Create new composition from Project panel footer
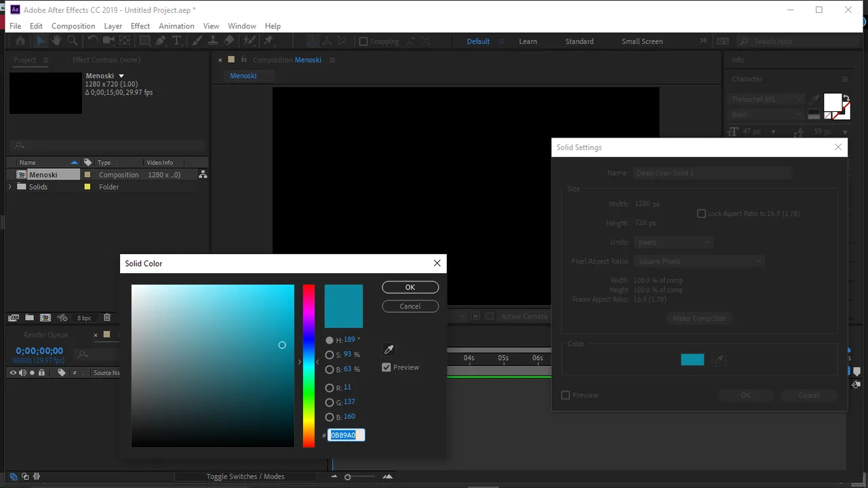The width and height of the screenshot is (868, 488). 45,317
